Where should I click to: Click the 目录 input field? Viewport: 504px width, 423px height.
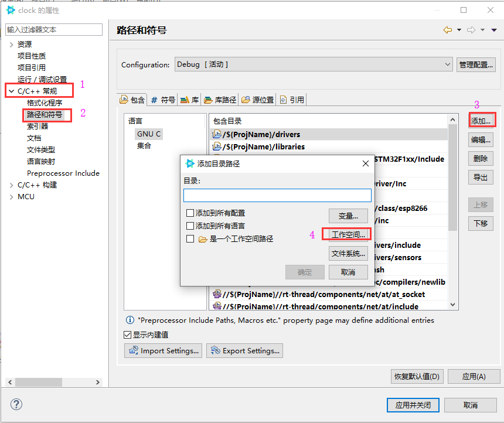coord(277,196)
